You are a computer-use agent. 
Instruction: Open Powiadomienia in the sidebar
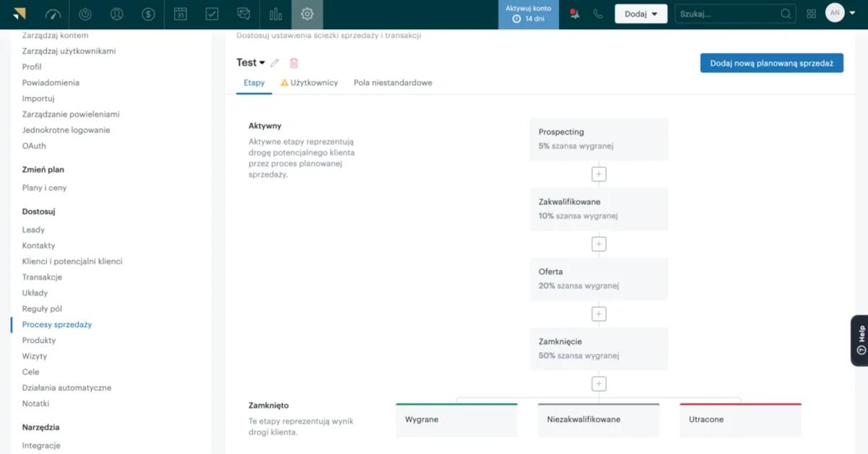(x=51, y=83)
